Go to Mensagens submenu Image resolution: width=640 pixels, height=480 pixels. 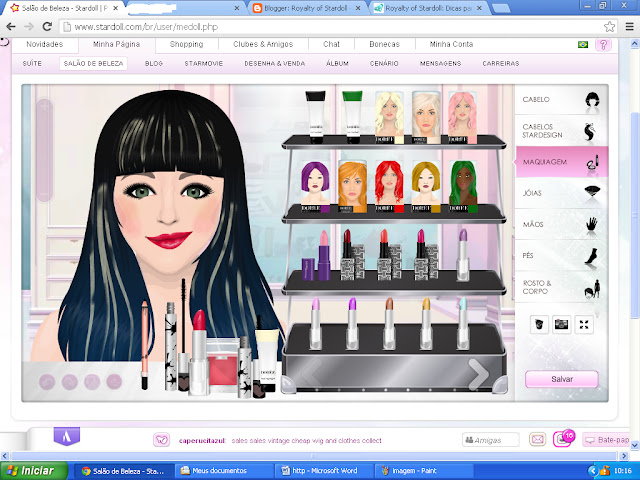[x=440, y=64]
